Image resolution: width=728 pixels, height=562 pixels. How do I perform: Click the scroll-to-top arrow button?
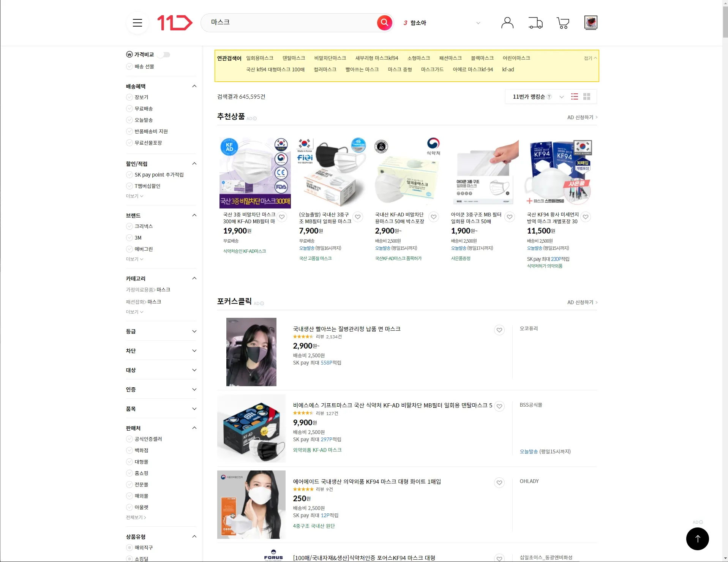point(697,538)
